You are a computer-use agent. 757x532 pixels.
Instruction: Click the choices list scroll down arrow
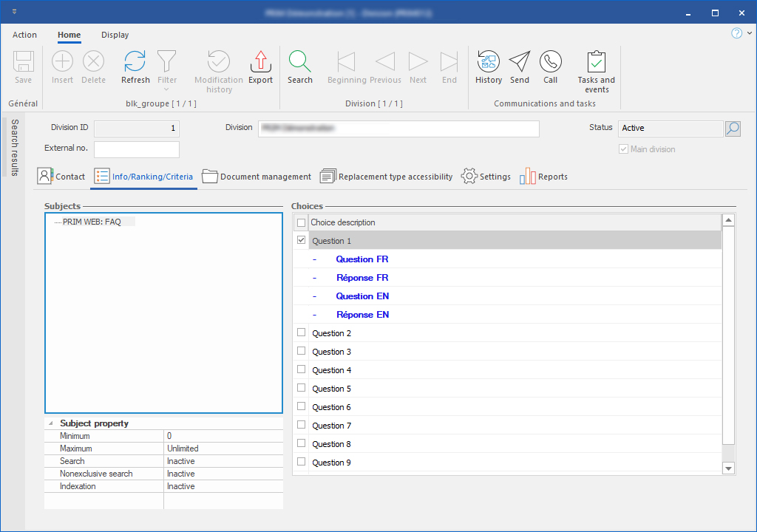[x=728, y=468]
